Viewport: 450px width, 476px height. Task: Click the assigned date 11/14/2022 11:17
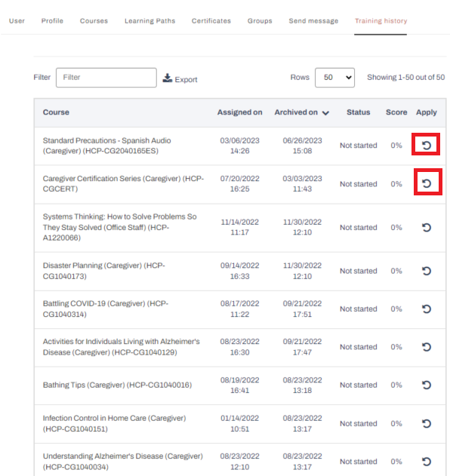click(x=240, y=227)
